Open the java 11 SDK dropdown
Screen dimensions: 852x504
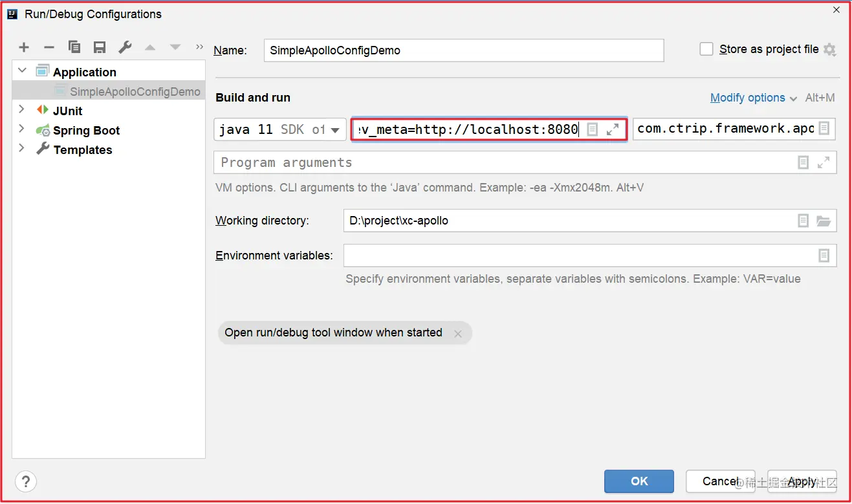click(280, 129)
